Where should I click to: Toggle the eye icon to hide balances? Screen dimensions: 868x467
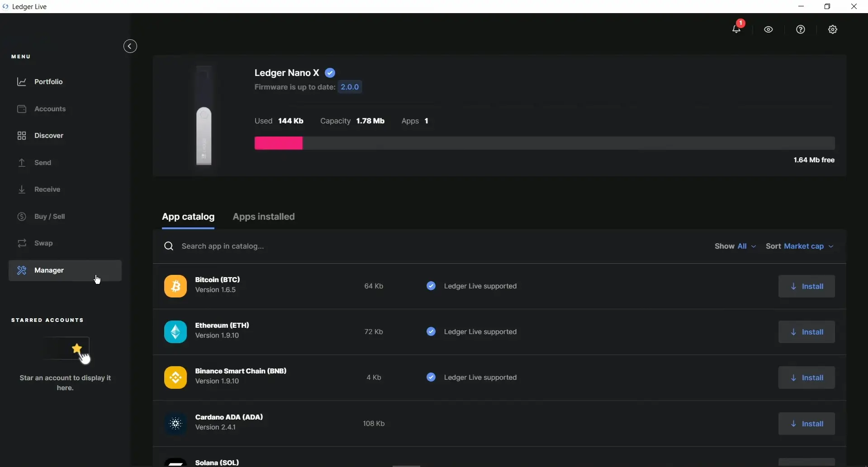[x=768, y=29]
